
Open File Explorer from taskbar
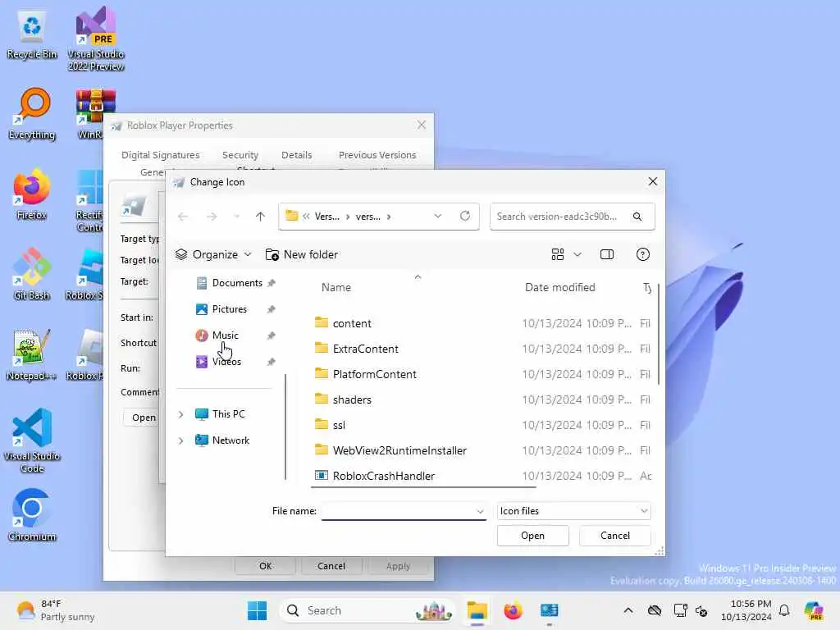[477, 610]
